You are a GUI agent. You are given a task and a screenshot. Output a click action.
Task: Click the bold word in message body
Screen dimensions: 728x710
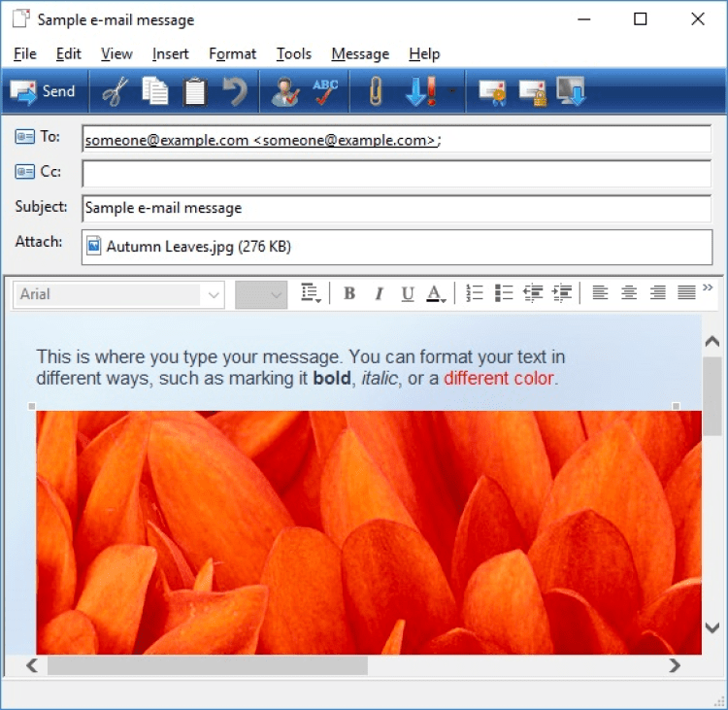pyautogui.click(x=332, y=378)
